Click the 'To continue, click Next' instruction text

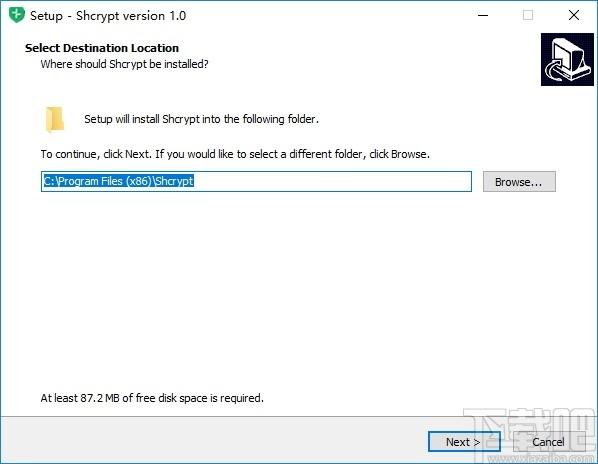click(x=235, y=154)
